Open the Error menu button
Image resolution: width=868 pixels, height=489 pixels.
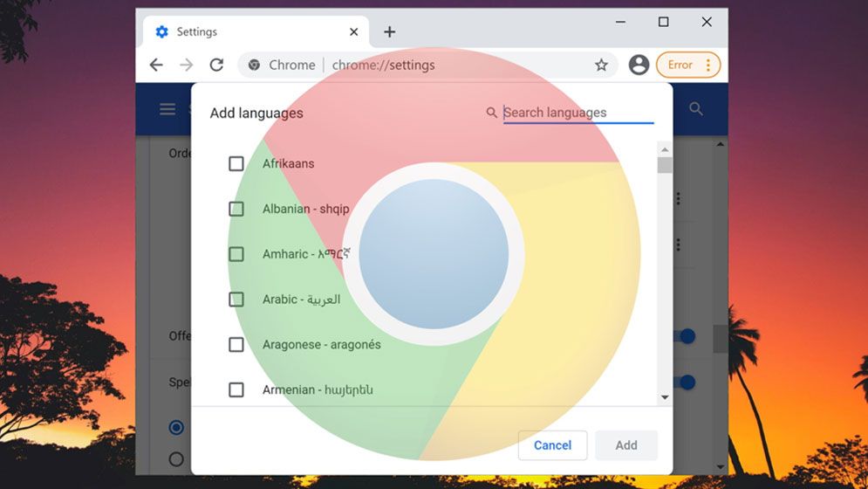pos(688,65)
